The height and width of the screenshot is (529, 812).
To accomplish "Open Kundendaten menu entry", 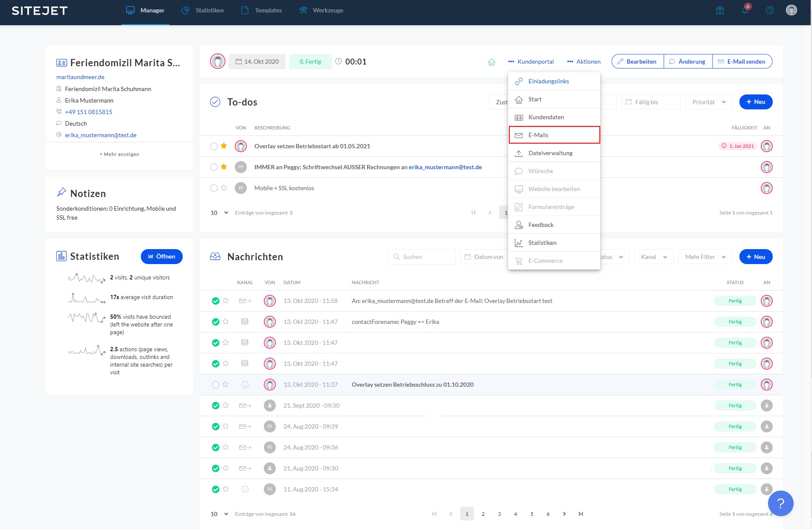I will pos(554,117).
